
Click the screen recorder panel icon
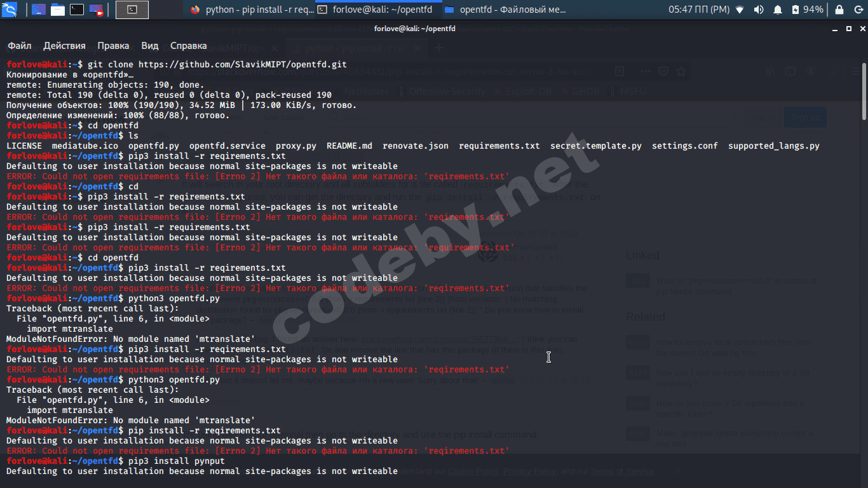96,10
